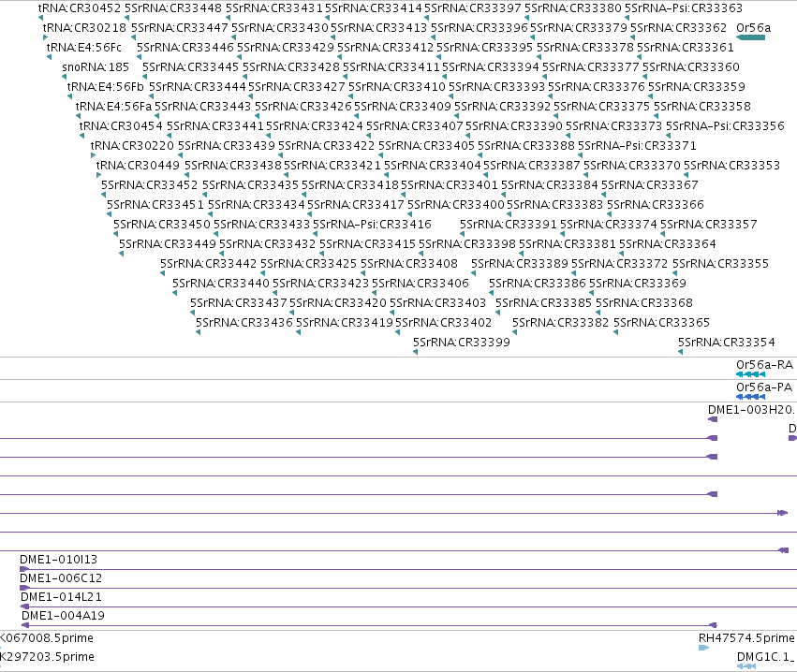Select the 5SrRNA:CR33380 label
Viewport: 797px width, 672px height.
coord(573,7)
